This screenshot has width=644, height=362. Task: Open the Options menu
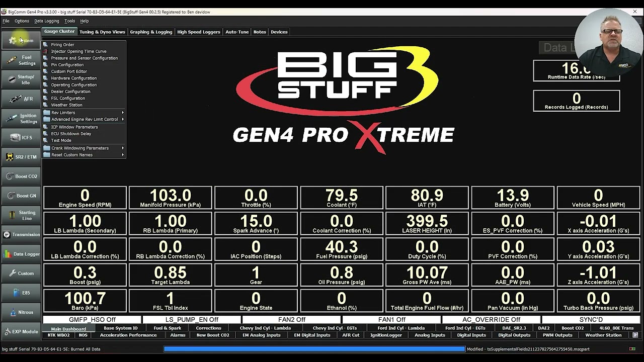(22, 21)
